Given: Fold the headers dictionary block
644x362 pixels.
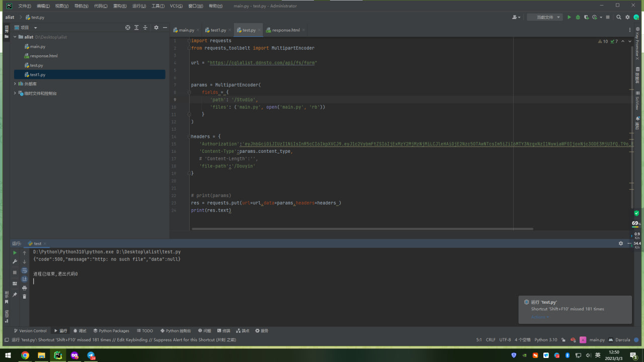Looking at the screenshot, I should click(x=189, y=136).
